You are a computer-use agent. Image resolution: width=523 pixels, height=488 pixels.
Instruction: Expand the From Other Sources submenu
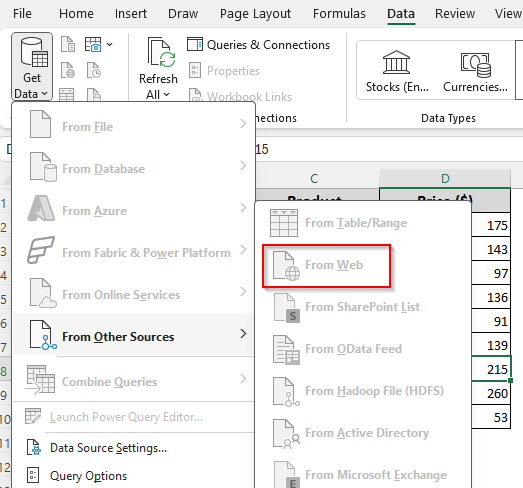[x=133, y=335]
